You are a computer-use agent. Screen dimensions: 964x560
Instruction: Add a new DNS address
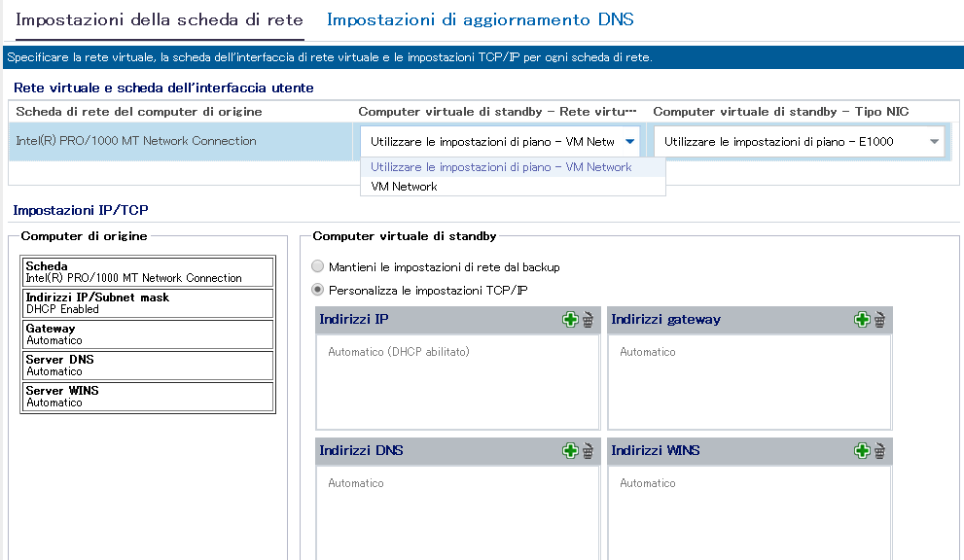570,450
